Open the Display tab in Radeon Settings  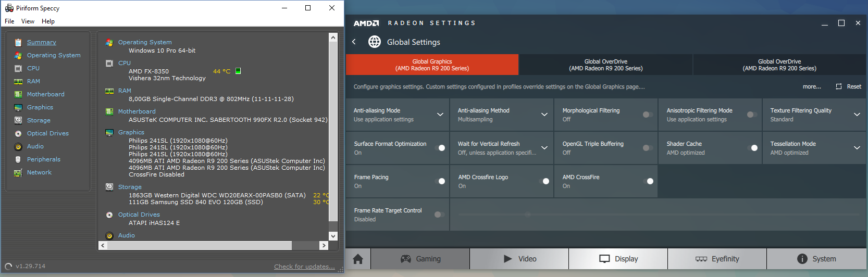coord(618,259)
